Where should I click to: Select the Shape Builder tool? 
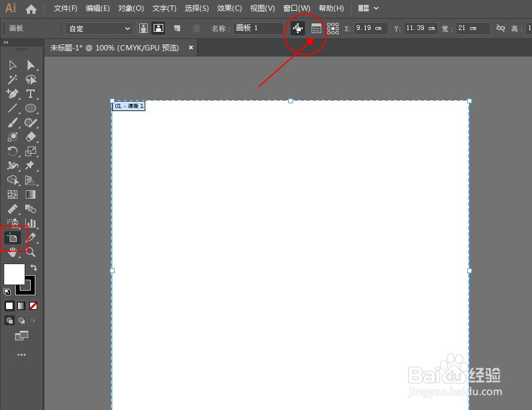tap(13, 180)
